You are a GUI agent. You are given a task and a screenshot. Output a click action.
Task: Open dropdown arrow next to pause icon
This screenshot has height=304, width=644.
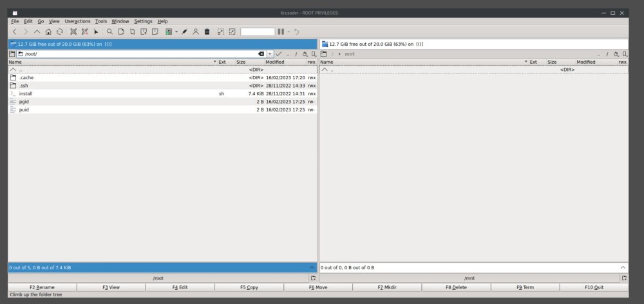pyautogui.click(x=289, y=32)
